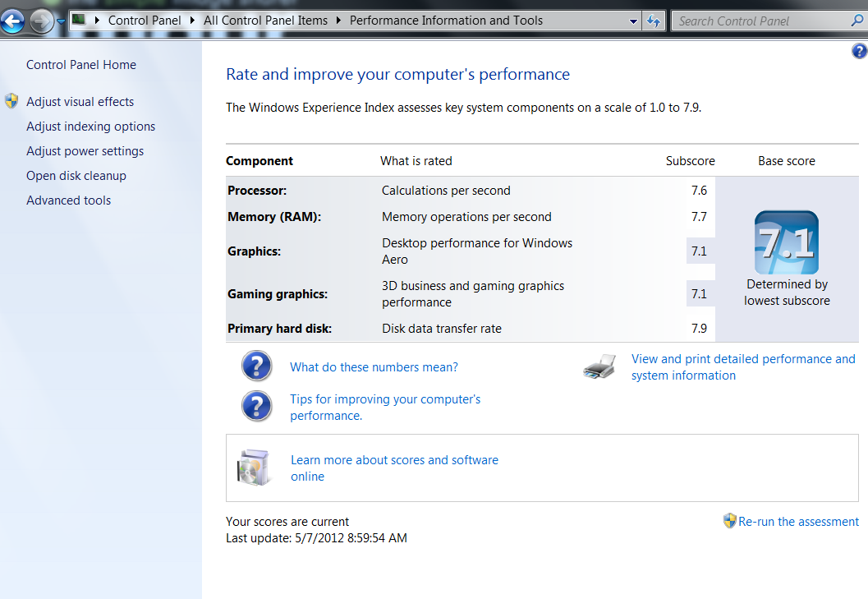Click 'Disk data transfer rate' text
This screenshot has width=868, height=599.
tap(442, 329)
